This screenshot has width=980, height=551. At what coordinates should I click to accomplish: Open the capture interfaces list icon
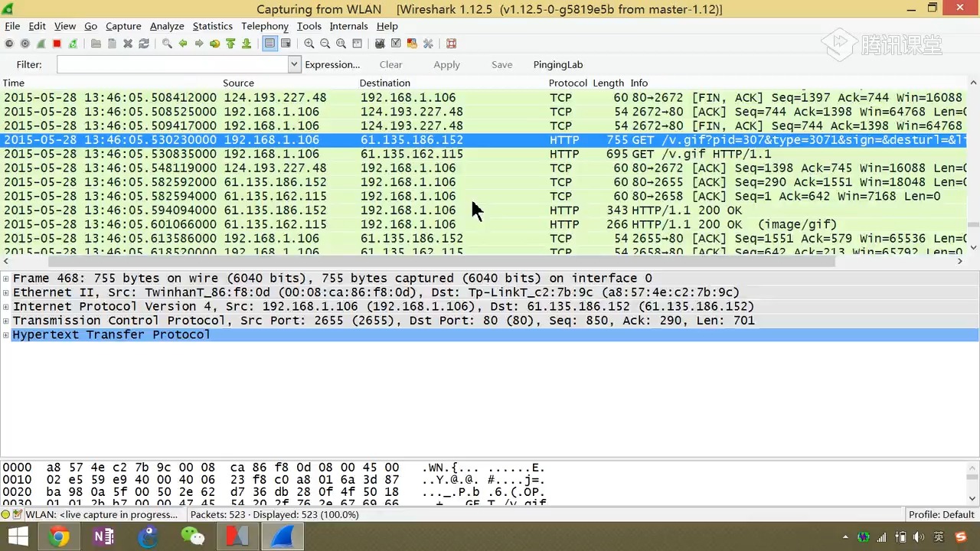point(8,44)
